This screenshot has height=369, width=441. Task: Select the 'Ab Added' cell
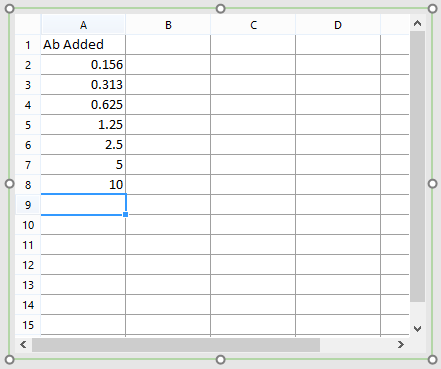(83, 45)
